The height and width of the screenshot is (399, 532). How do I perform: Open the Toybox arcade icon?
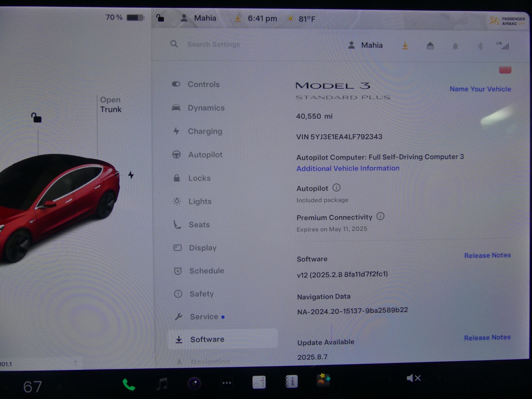click(x=323, y=380)
